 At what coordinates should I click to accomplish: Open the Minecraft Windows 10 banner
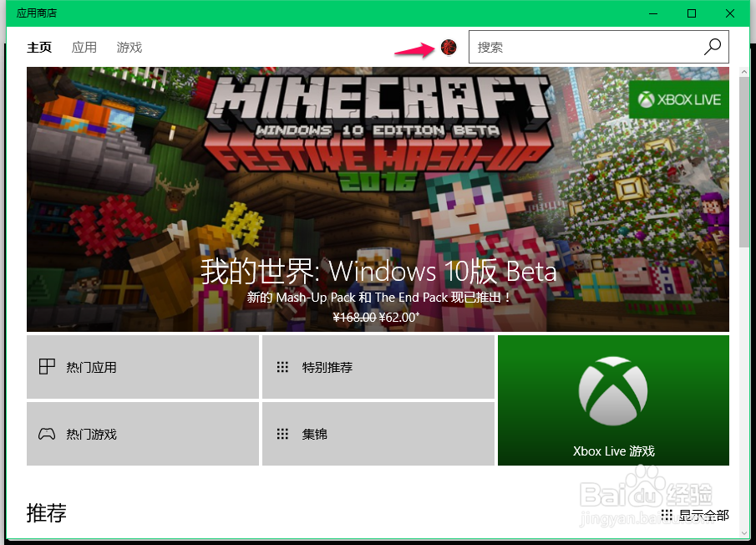378,199
